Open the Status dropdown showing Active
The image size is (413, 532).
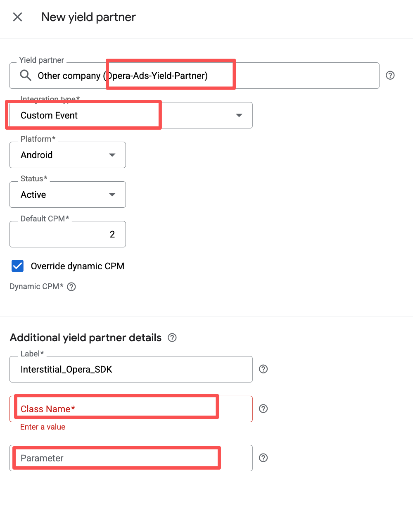pos(68,195)
